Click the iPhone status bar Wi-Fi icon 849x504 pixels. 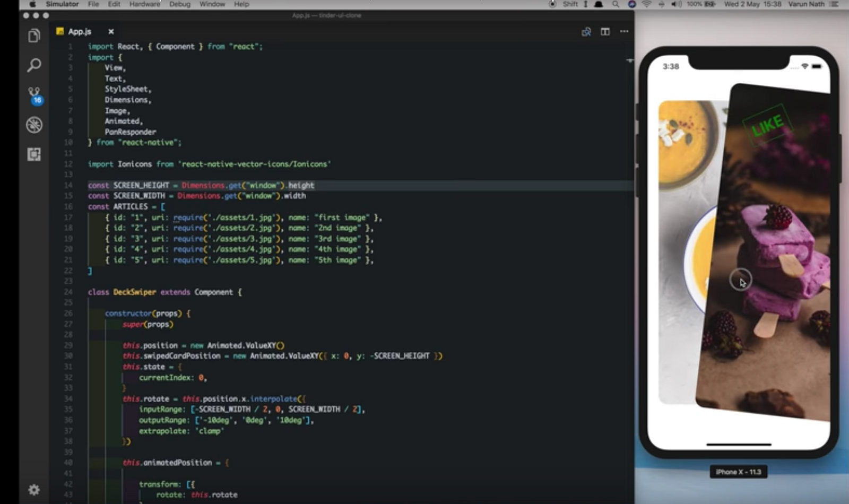click(x=805, y=66)
